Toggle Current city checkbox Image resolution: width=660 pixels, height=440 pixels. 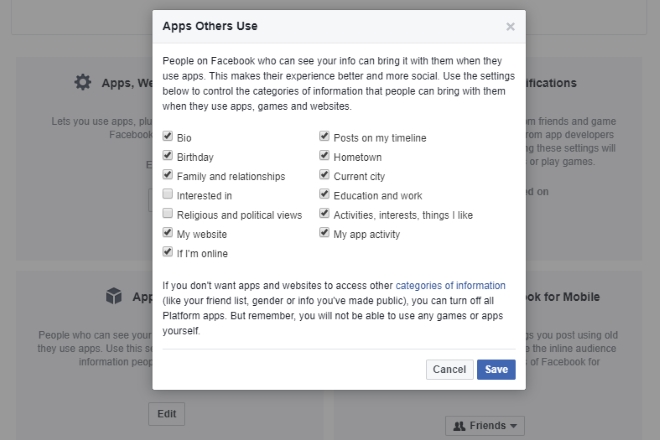(325, 176)
